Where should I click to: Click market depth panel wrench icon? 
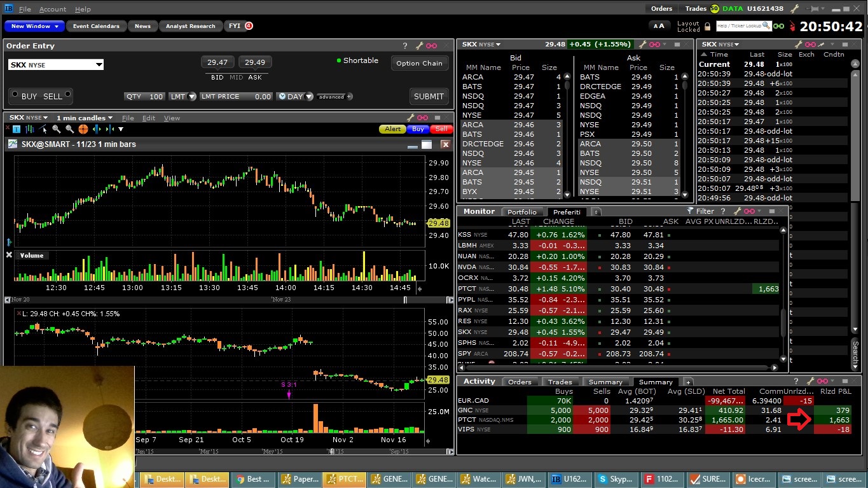tap(644, 45)
